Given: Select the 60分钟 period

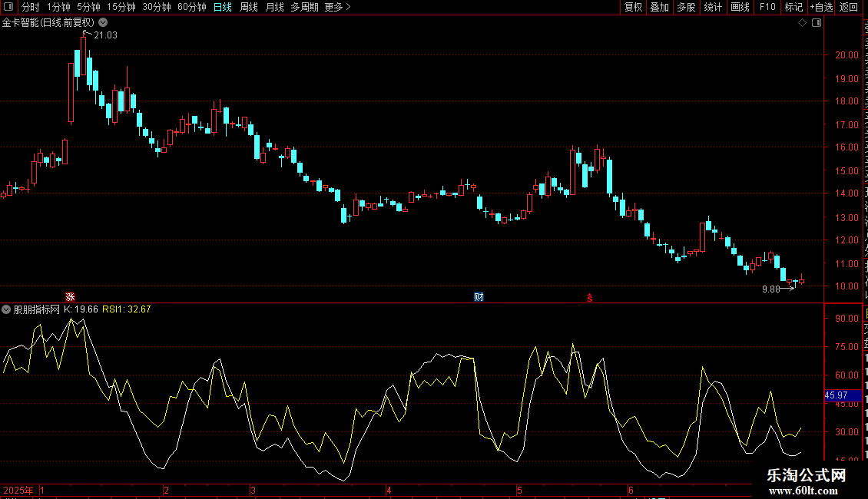Looking at the screenshot, I should (192, 7).
